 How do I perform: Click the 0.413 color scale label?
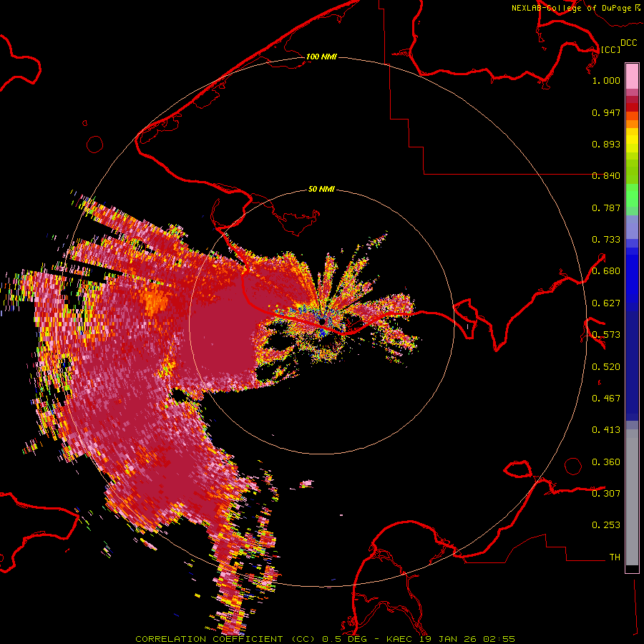coord(606,430)
